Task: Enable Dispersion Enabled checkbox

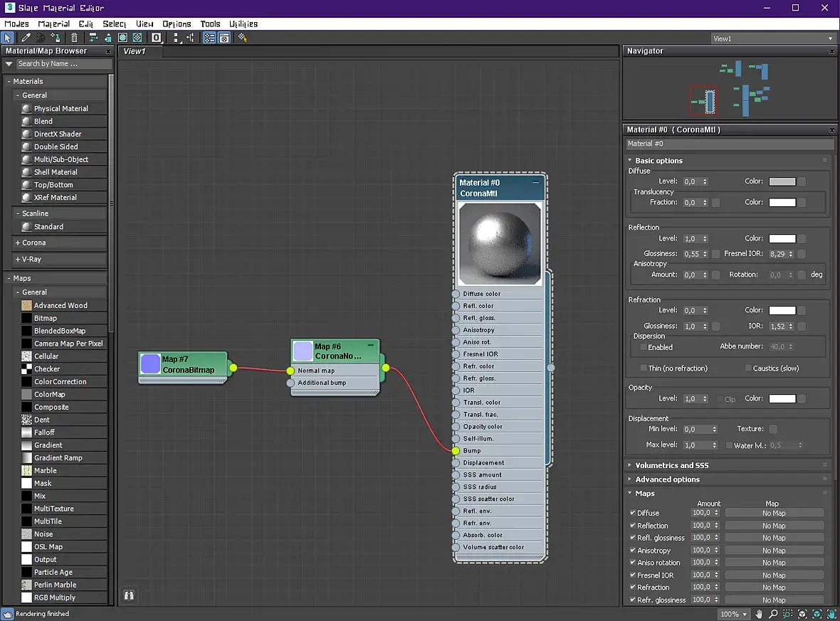Action: pos(644,347)
